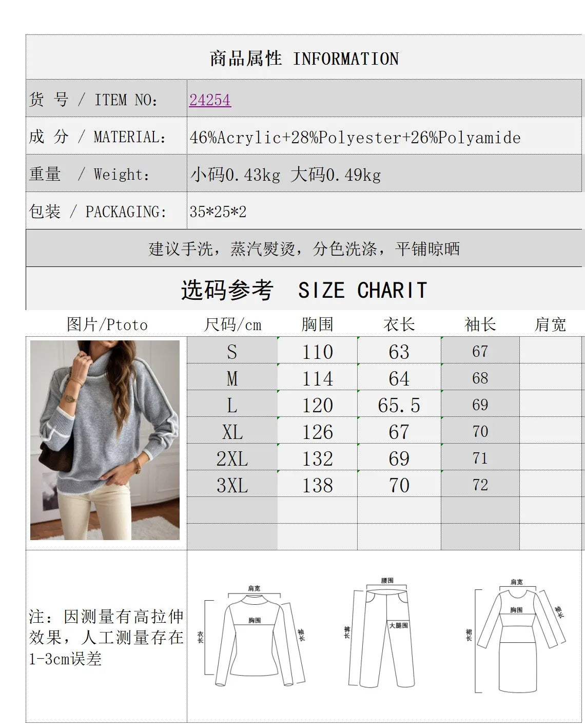Screen dimensions: 585x728
Task: Select length value 69 for size 2XL
Action: (399, 458)
